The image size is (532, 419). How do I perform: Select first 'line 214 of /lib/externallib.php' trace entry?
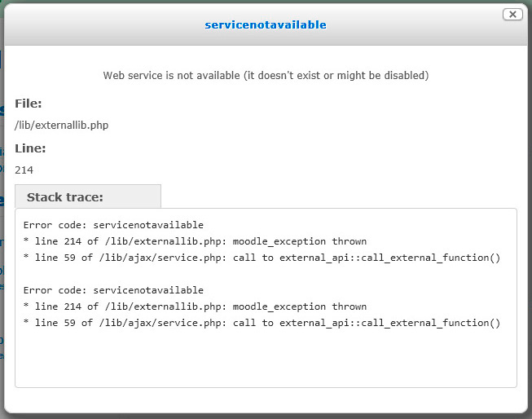(x=195, y=241)
